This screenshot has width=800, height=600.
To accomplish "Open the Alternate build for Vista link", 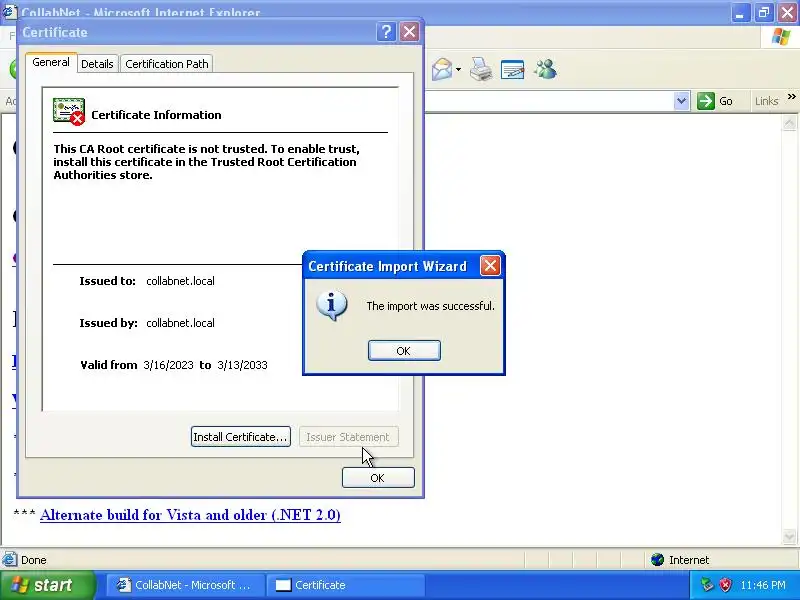I will coord(190,515).
